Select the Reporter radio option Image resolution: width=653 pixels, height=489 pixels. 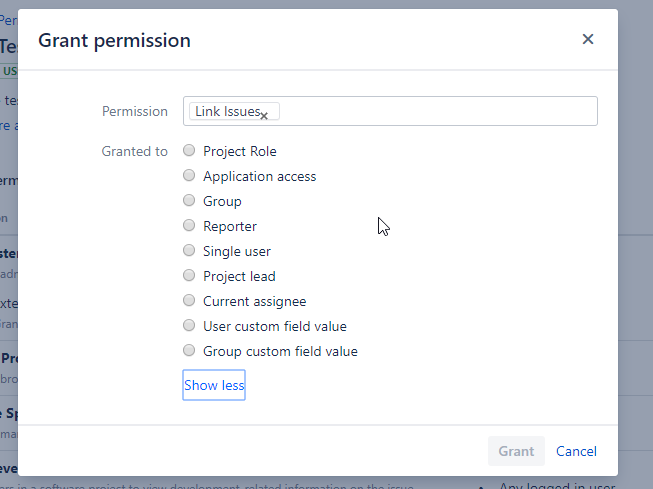[189, 226]
